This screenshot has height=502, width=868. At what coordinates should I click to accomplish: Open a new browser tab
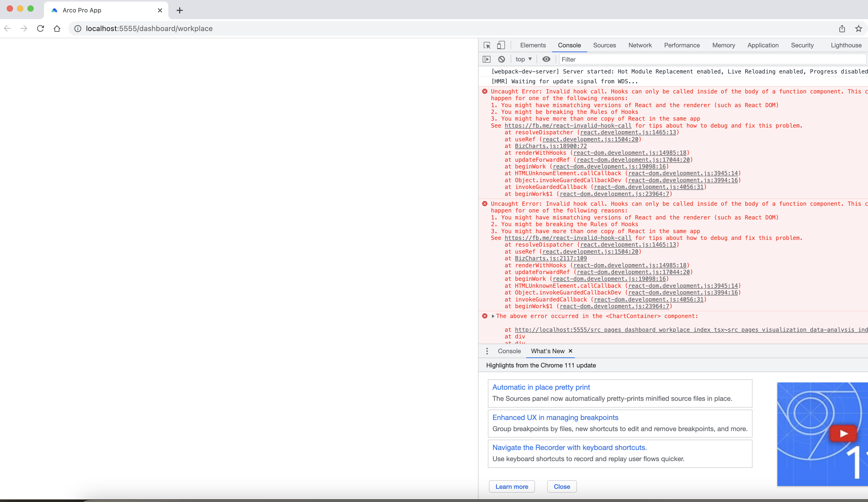point(179,10)
